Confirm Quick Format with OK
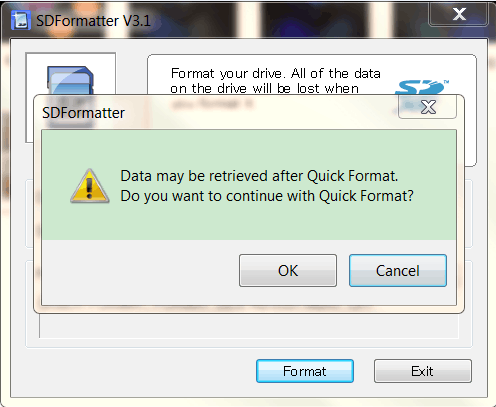This screenshot has height=407, width=496. 288,271
